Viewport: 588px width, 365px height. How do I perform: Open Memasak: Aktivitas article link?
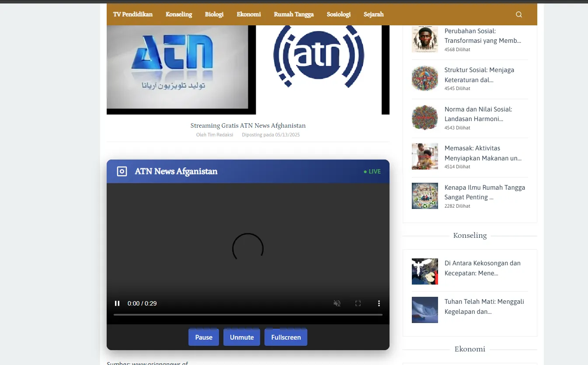pyautogui.click(x=483, y=153)
